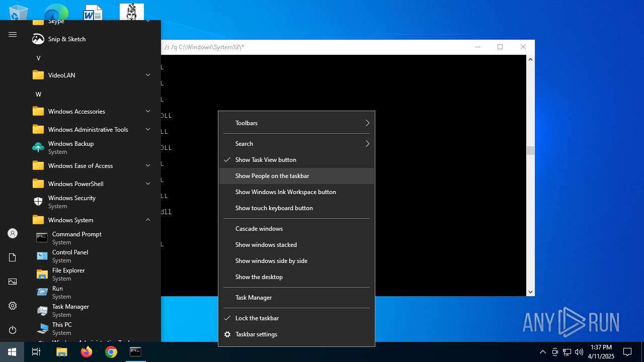Open the notification center icon
Image resolution: width=644 pixels, height=362 pixels.
[x=627, y=352]
